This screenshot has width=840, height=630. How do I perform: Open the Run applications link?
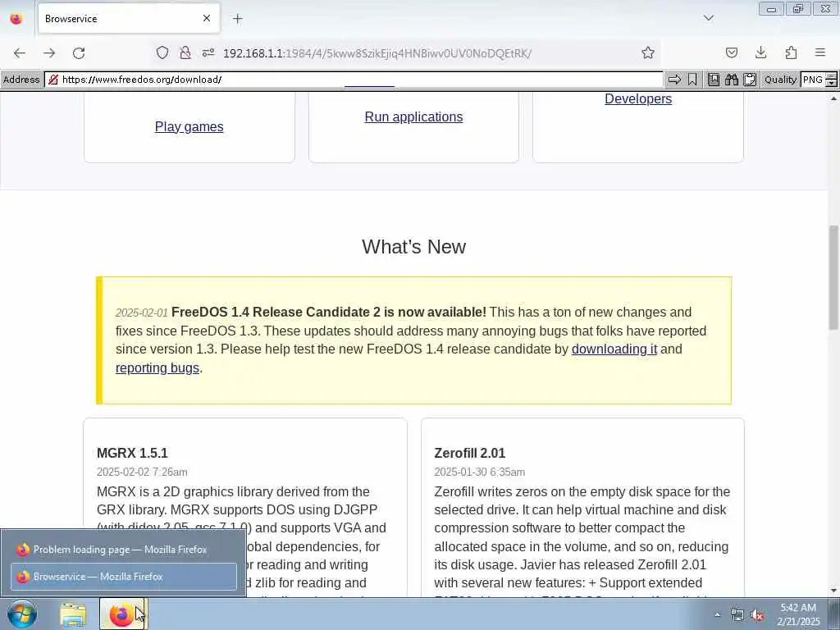[x=413, y=116]
